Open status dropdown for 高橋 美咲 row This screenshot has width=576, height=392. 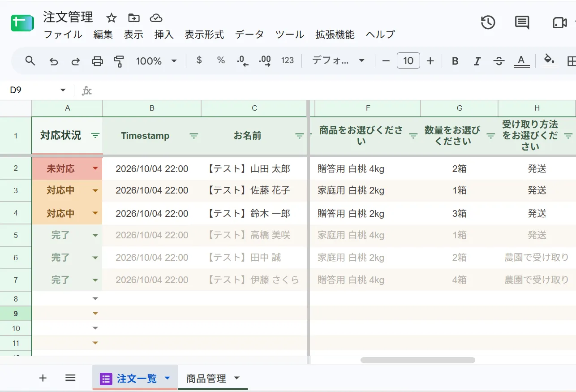click(95, 236)
